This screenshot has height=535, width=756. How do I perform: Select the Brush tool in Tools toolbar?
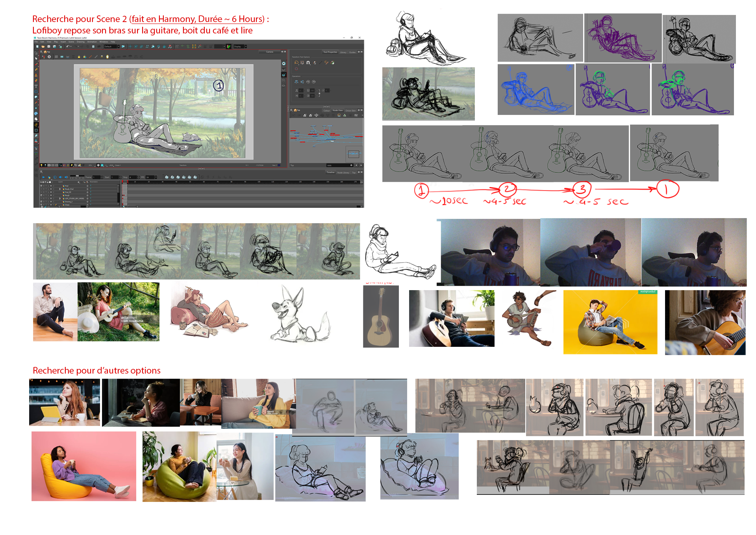(x=36, y=64)
